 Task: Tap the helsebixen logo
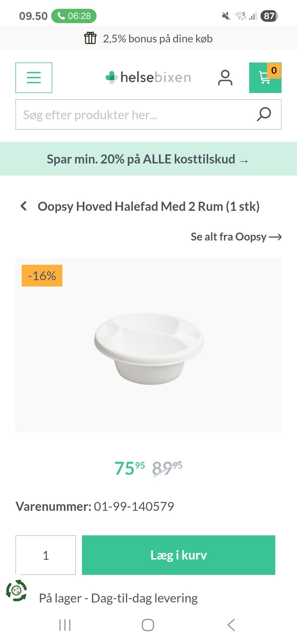[148, 77]
